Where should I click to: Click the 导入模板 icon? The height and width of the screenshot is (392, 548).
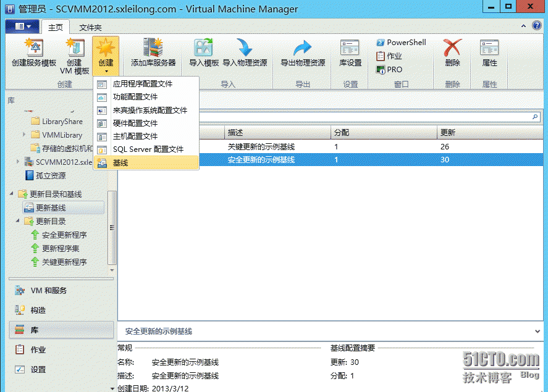204,53
